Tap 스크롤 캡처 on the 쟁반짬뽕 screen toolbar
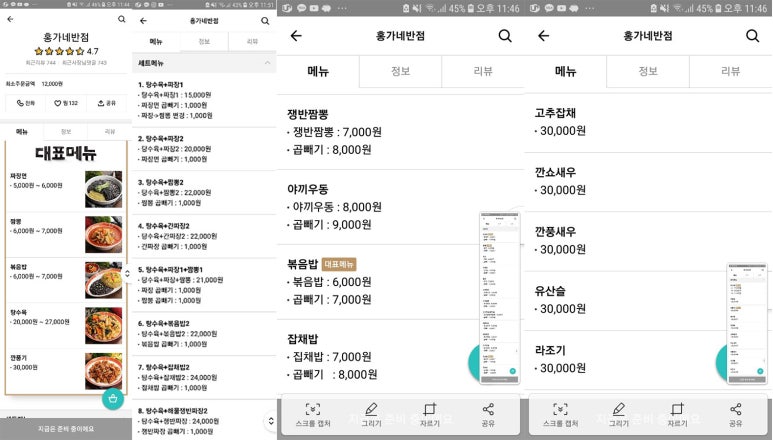 (313, 414)
